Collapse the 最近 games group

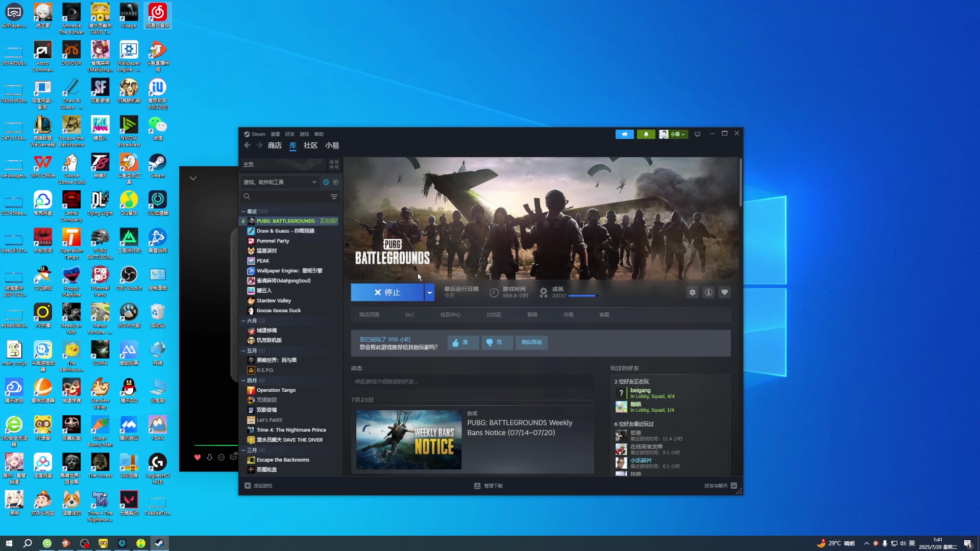click(243, 211)
